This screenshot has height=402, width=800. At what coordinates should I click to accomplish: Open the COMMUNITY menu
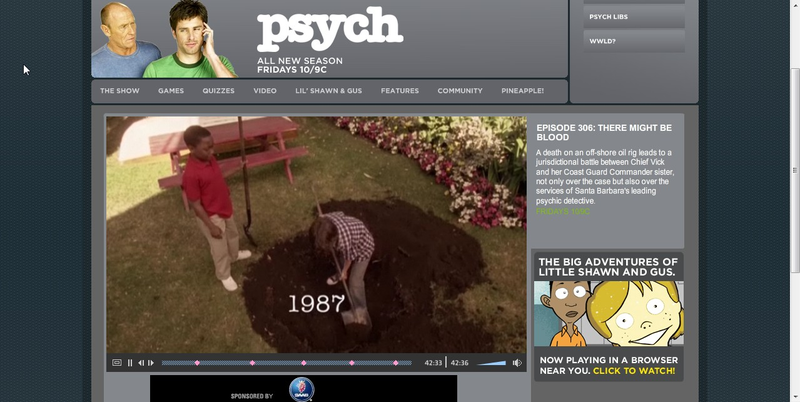coord(460,91)
